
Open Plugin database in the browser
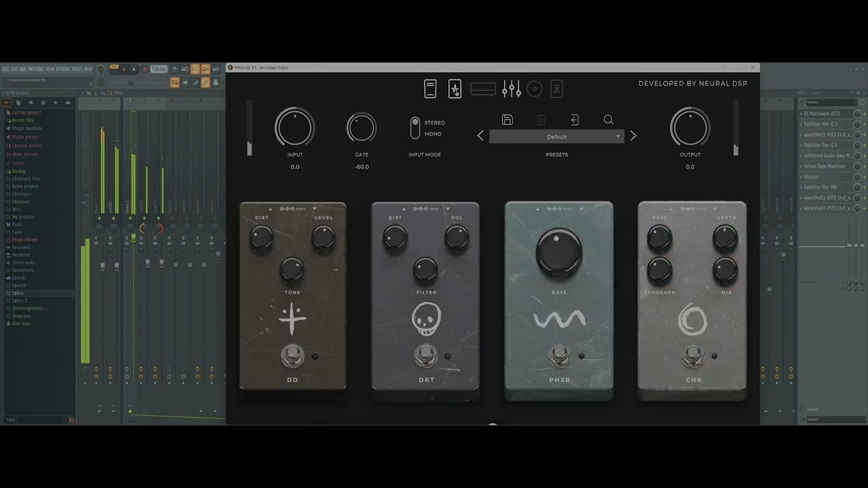[27, 128]
